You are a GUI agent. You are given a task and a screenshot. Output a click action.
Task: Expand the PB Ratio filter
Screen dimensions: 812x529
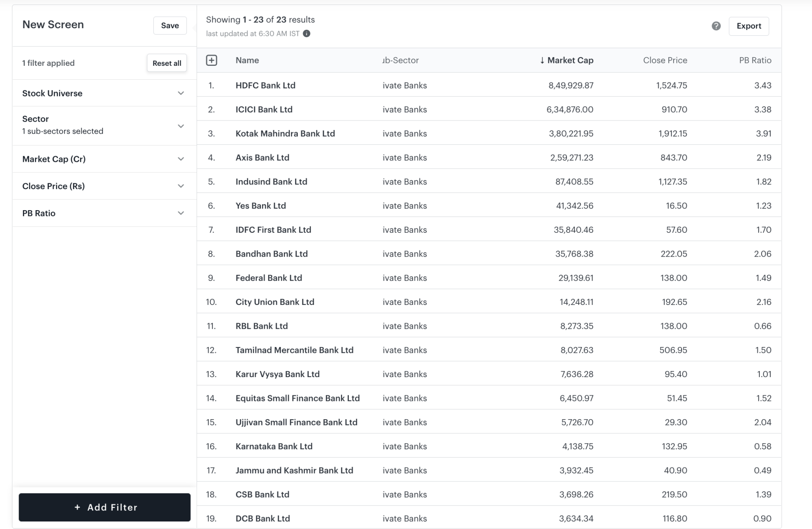click(181, 213)
